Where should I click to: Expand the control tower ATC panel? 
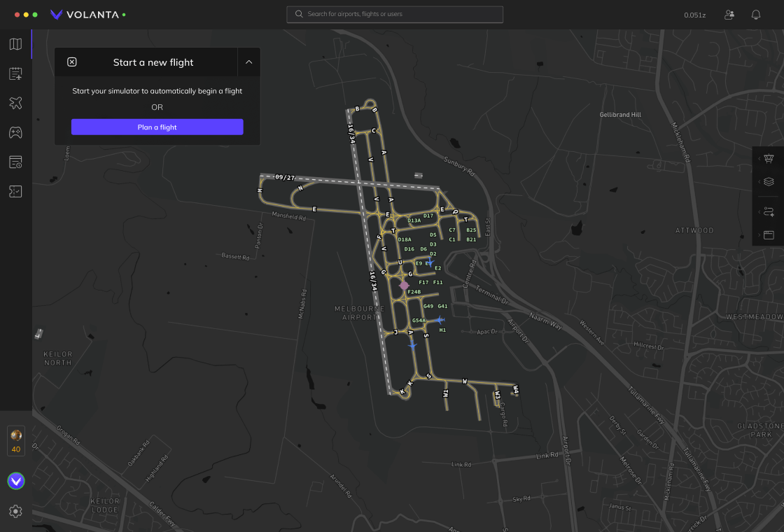coord(769,159)
